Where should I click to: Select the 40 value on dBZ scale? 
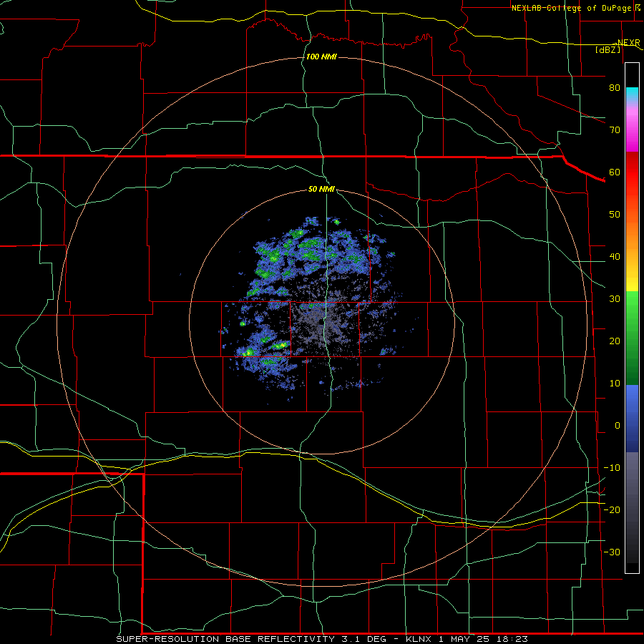(615, 257)
